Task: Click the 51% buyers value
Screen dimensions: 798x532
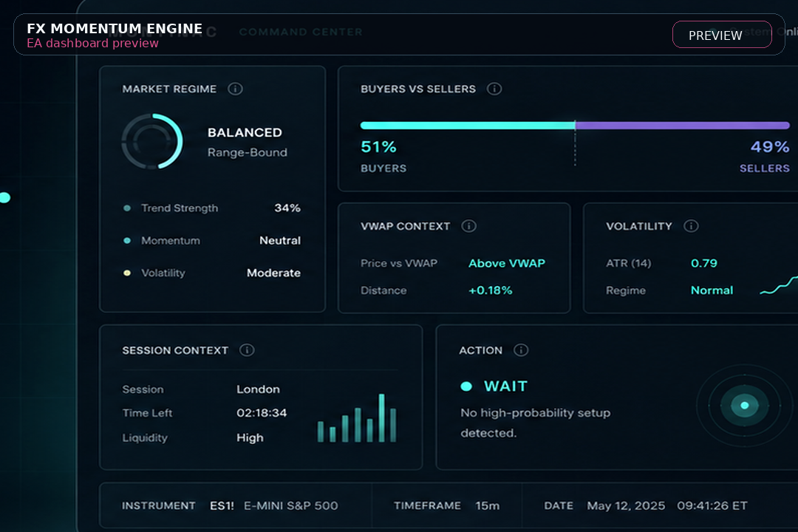Action: click(378, 146)
